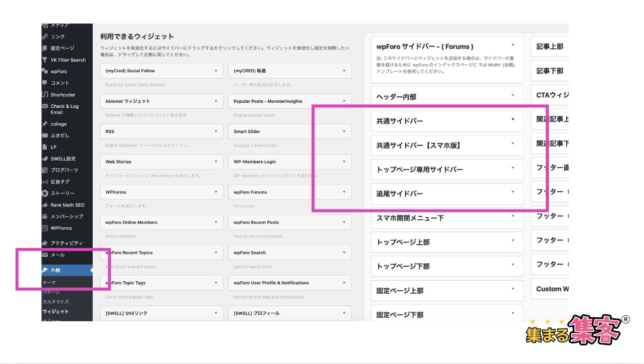The width and height of the screenshot is (644, 364).
Task: Click the Check & Log Email envelope icon
Action: tap(45, 106)
